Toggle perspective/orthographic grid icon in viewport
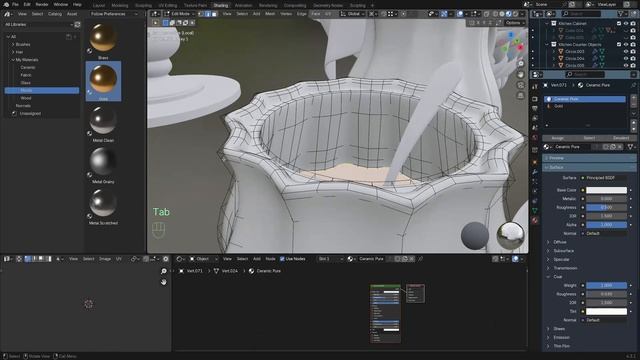The width and height of the screenshot is (640, 360). coord(521,96)
